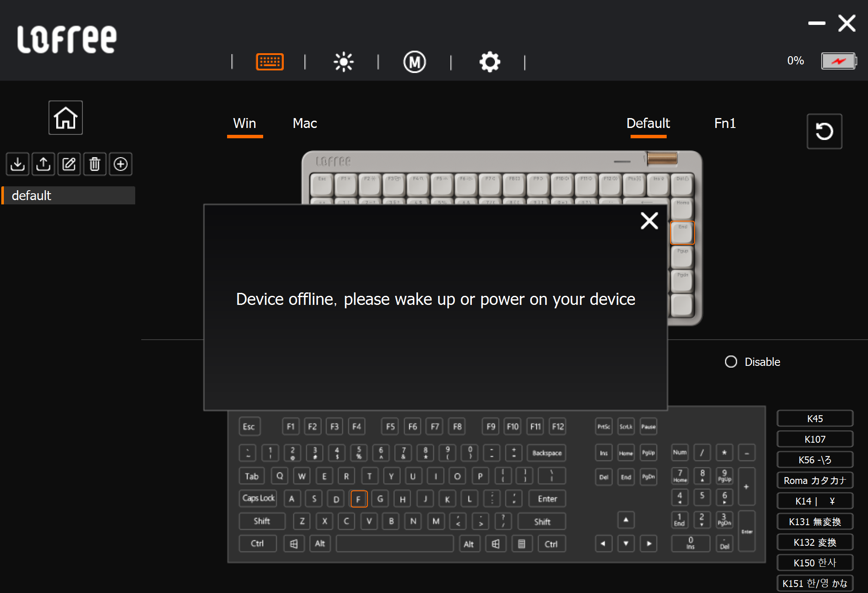Select the default profile in list

click(x=69, y=195)
